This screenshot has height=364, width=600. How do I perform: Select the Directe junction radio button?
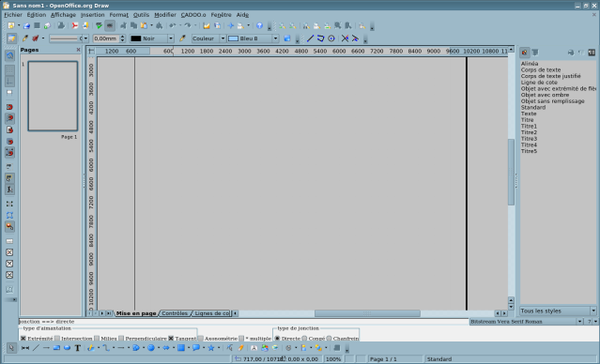point(277,339)
